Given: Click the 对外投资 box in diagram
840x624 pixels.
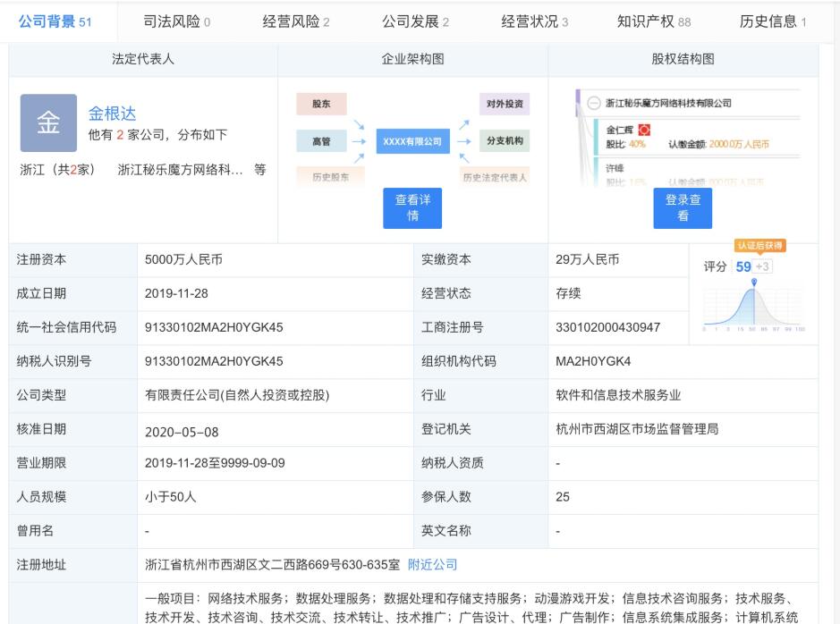Looking at the screenshot, I should pos(505,104).
